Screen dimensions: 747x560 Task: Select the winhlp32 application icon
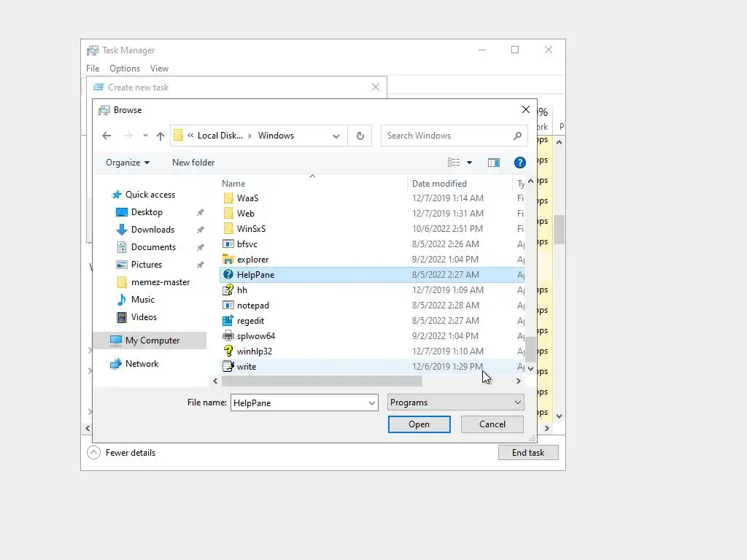tap(228, 351)
